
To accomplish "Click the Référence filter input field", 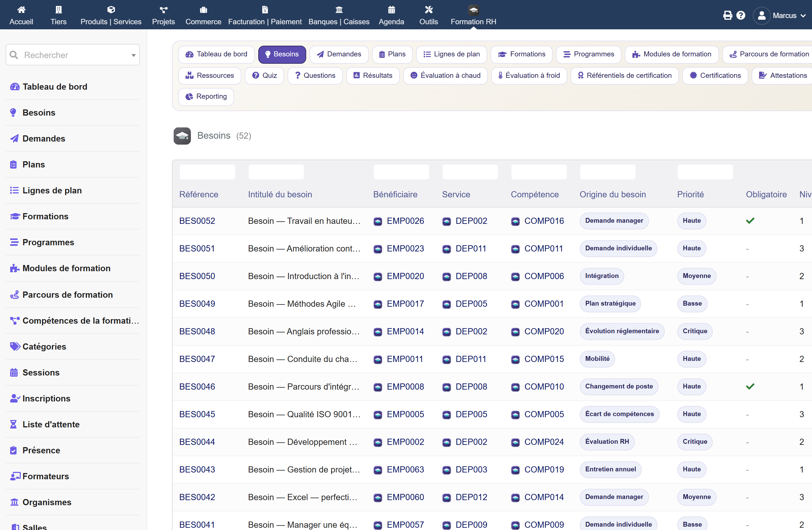I will (208, 172).
